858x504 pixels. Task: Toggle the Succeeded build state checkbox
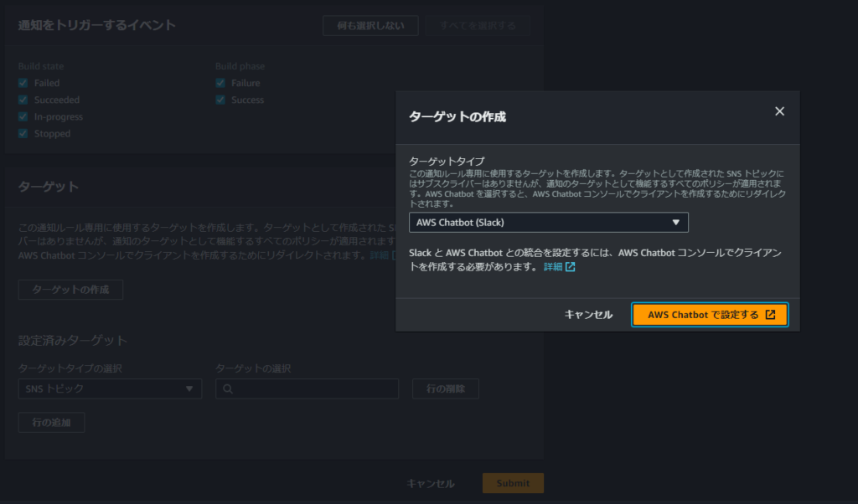[x=23, y=100]
